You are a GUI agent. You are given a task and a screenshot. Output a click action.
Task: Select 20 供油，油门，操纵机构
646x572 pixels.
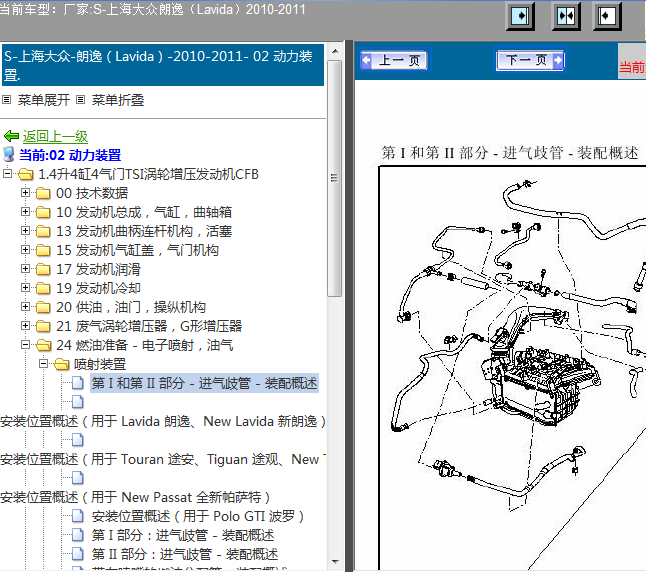click(131, 307)
